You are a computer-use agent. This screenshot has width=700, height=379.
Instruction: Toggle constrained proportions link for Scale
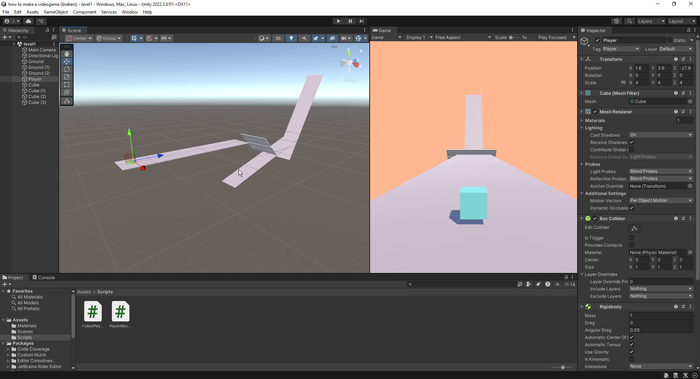click(x=623, y=83)
